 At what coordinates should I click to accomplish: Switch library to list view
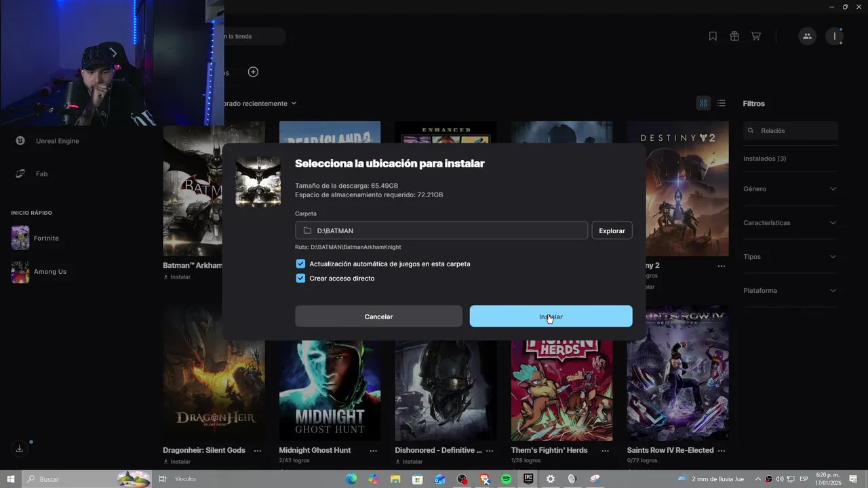(x=722, y=103)
